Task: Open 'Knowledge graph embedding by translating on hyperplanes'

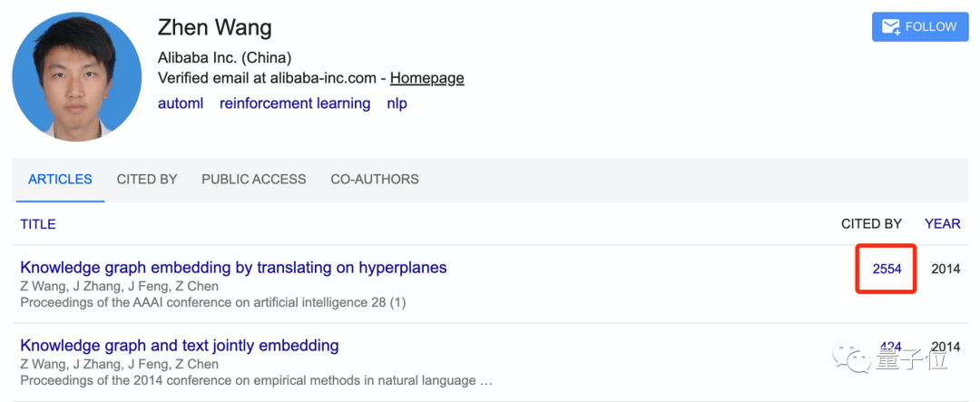Action: [233, 268]
